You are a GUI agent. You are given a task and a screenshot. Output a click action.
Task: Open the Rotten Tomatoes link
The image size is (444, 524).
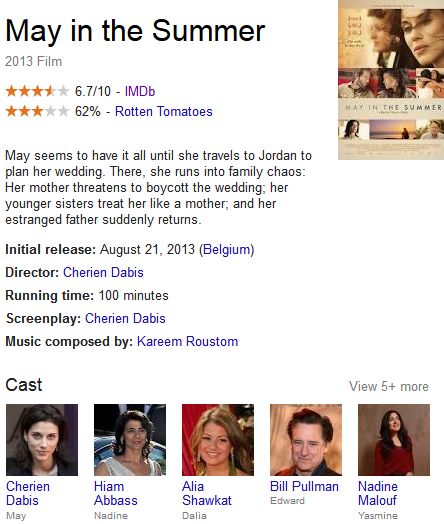[164, 111]
